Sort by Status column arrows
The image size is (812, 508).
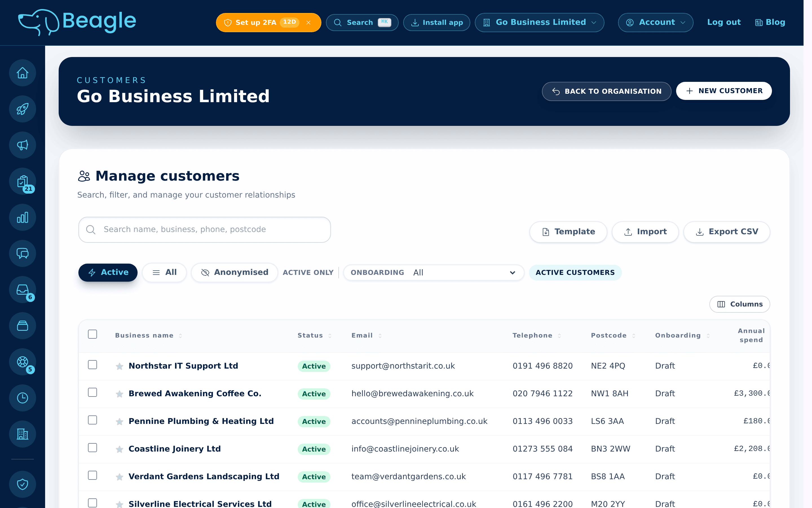point(330,336)
